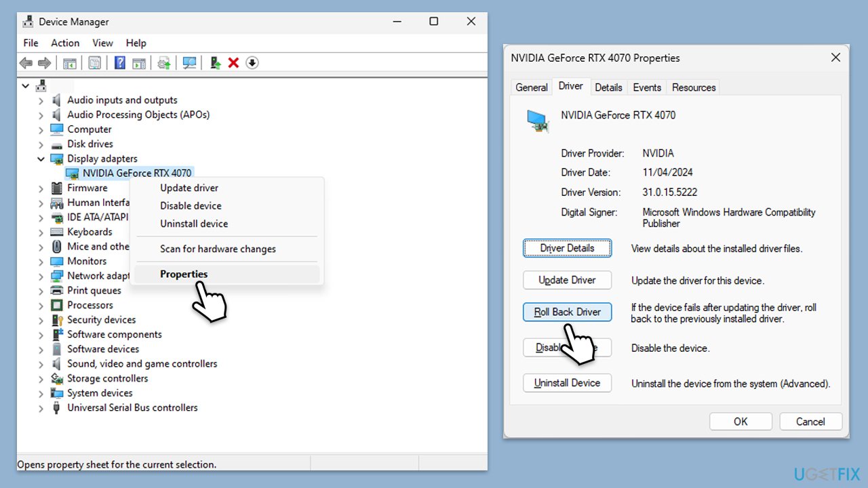Image resolution: width=868 pixels, height=488 pixels.
Task: Select the Driver tab
Action: click(570, 86)
